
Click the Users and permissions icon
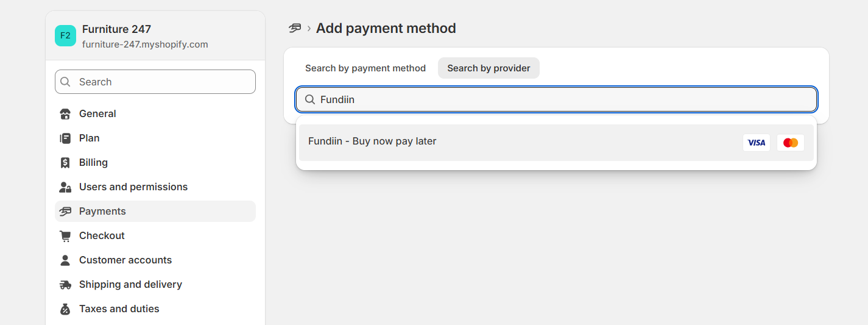(65, 187)
